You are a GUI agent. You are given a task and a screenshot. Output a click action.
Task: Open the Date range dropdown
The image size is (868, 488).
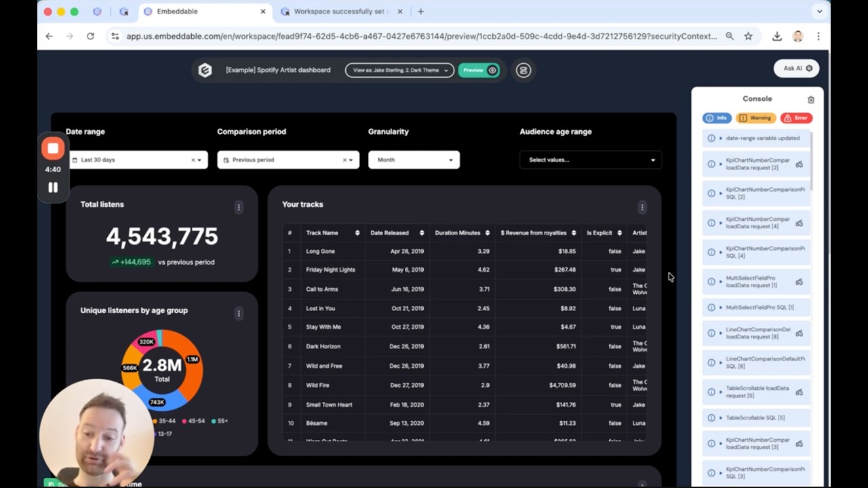click(137, 160)
